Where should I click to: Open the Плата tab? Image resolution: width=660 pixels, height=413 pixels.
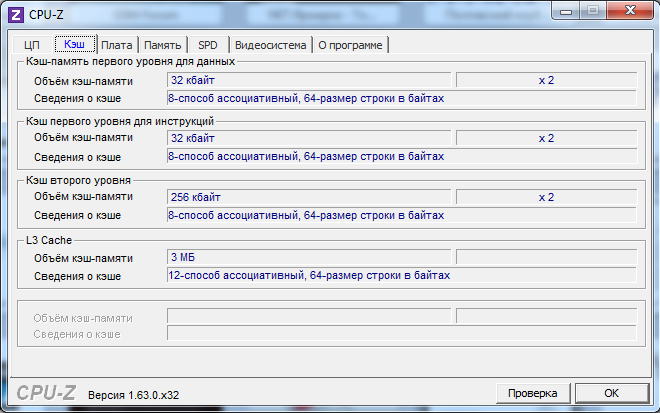[x=117, y=45]
